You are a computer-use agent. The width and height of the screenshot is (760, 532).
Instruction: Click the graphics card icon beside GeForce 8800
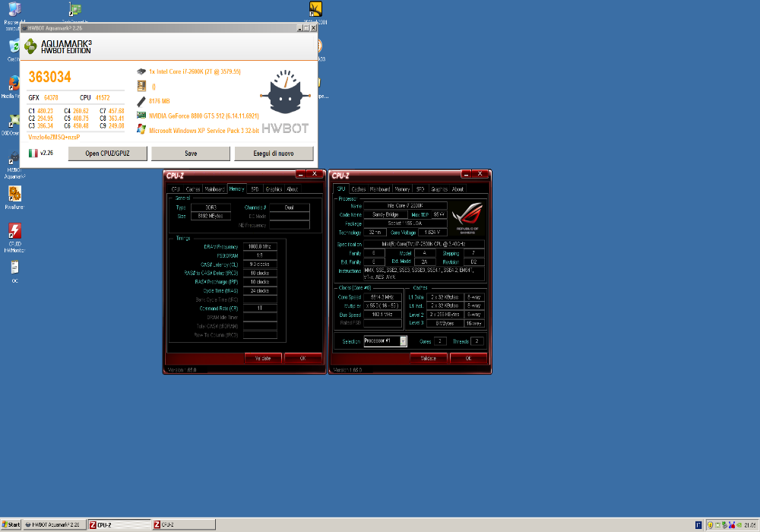pyautogui.click(x=141, y=116)
